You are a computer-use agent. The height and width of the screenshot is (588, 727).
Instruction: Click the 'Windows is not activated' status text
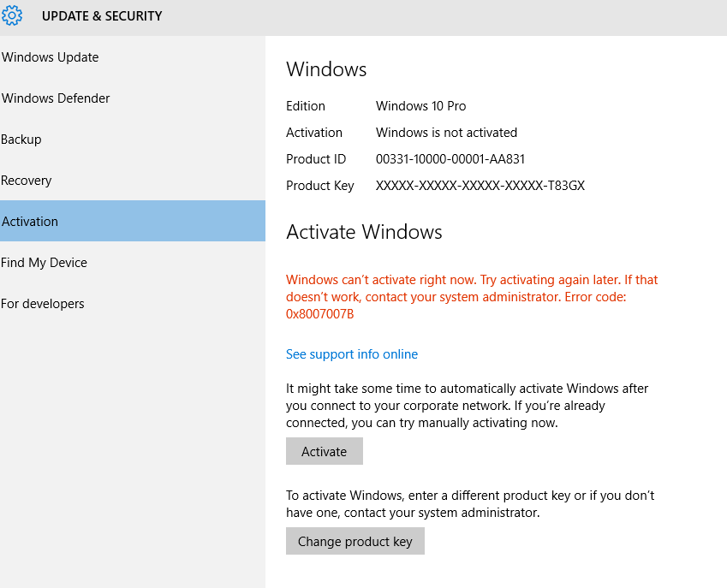click(446, 133)
